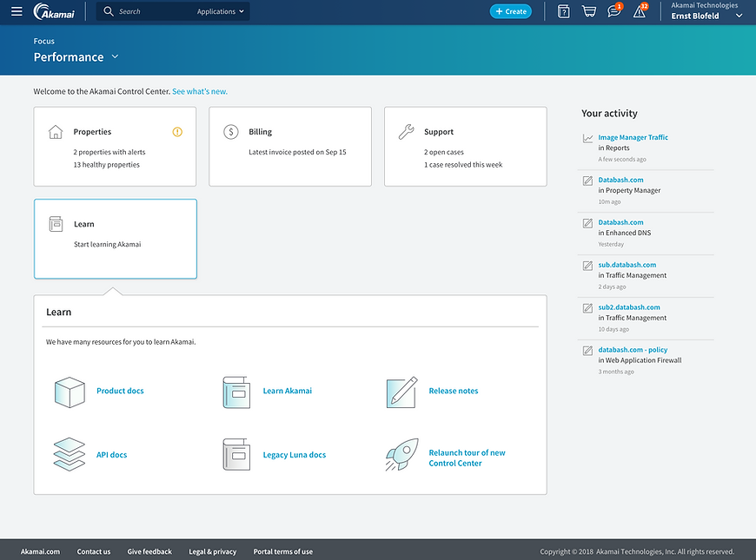
Task: Open sub.databash.com activity link
Action: pyautogui.click(x=627, y=265)
